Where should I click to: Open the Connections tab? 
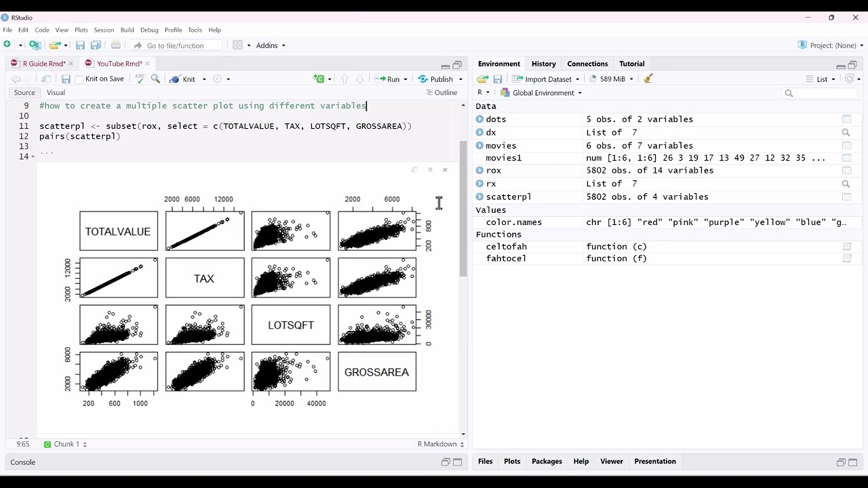pyautogui.click(x=587, y=64)
